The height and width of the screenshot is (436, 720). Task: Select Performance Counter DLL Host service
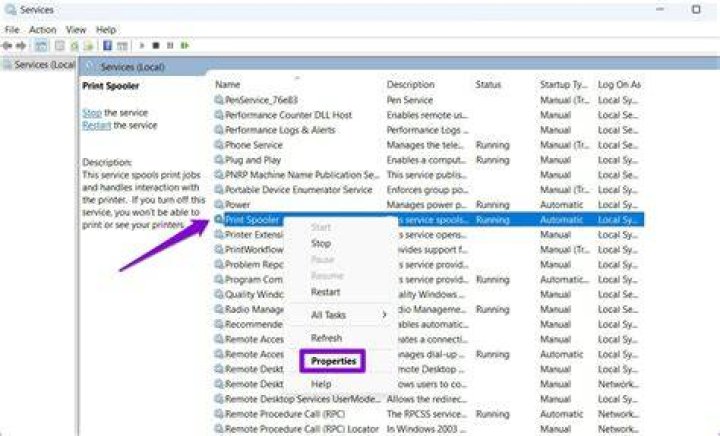point(429,115)
